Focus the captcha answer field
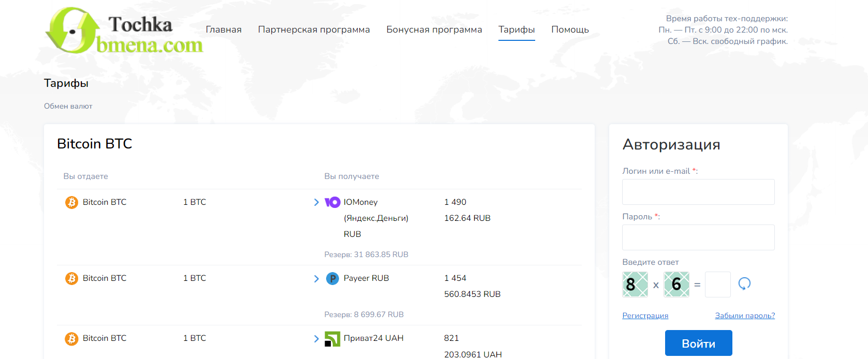 (x=718, y=285)
